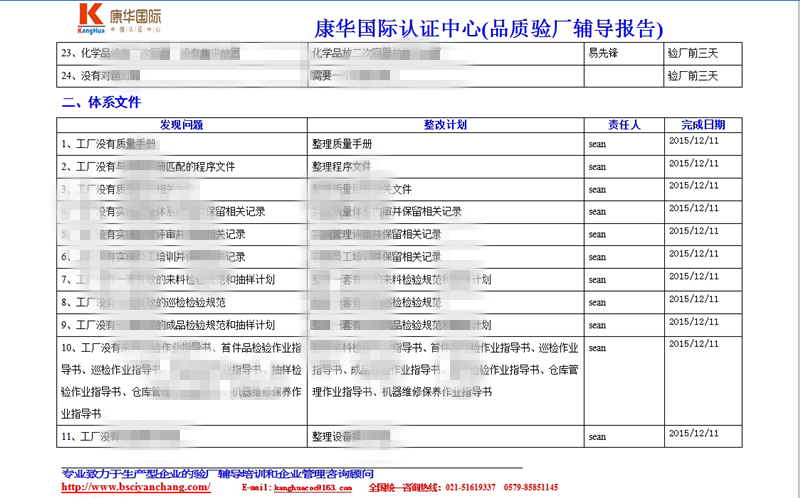This screenshot has height=498, width=800.
Task: Click the plan cell 整理程序文件
Action: (446, 167)
